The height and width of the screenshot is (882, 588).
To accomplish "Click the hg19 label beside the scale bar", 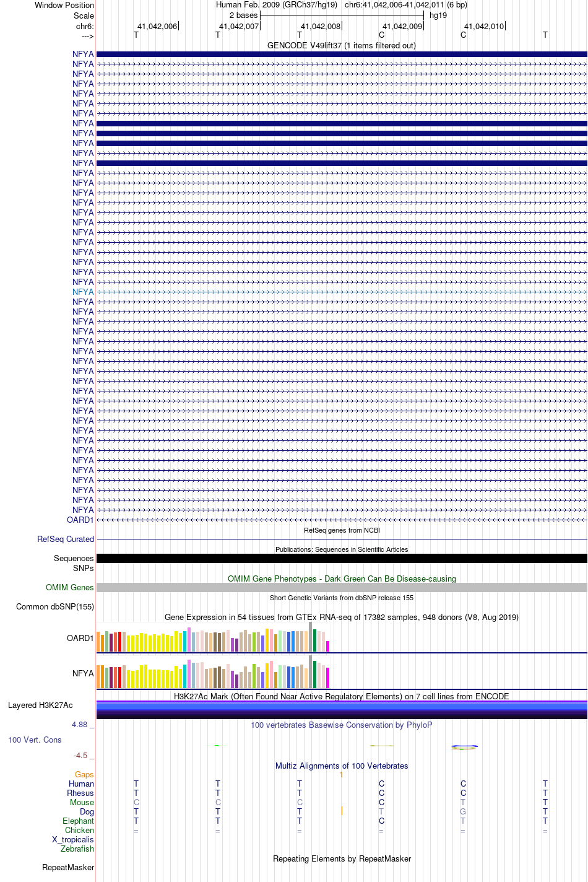I will point(438,15).
